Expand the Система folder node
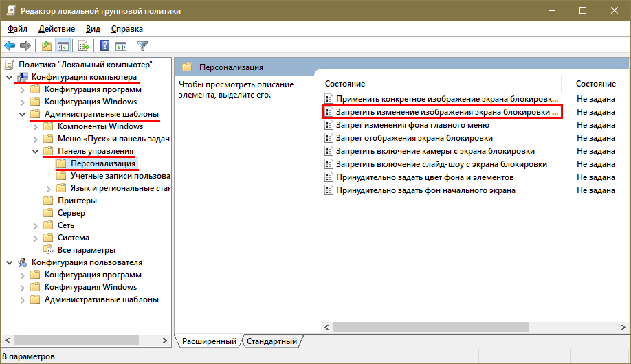The image size is (631, 364). (36, 238)
